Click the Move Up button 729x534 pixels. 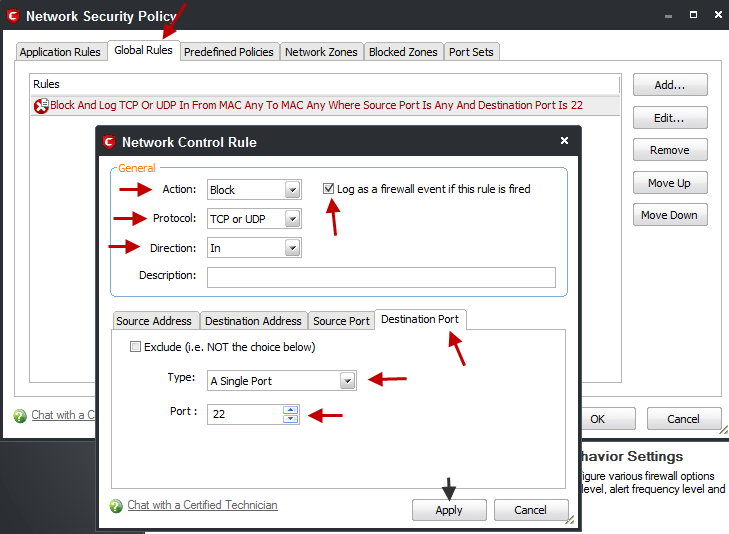[x=670, y=183]
